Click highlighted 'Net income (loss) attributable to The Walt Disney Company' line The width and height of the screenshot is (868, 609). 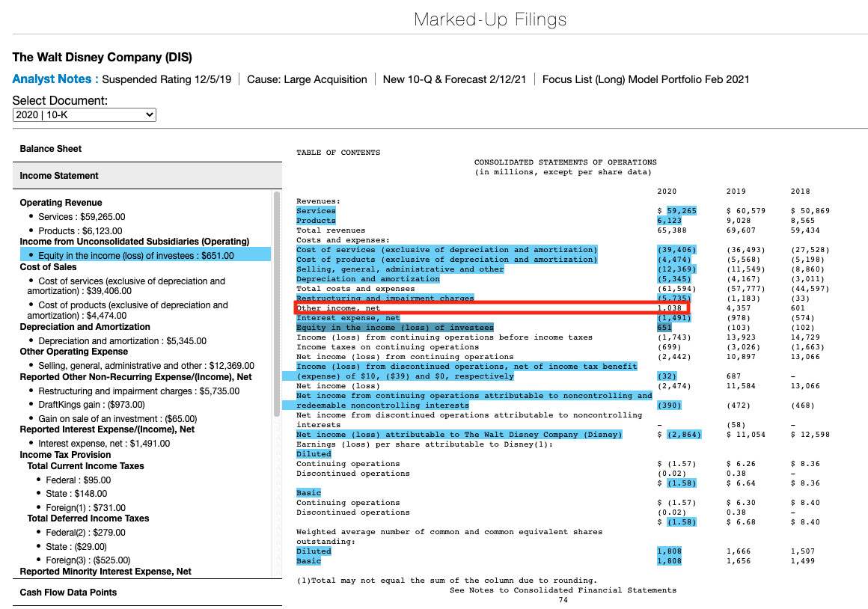pyautogui.click(x=459, y=435)
